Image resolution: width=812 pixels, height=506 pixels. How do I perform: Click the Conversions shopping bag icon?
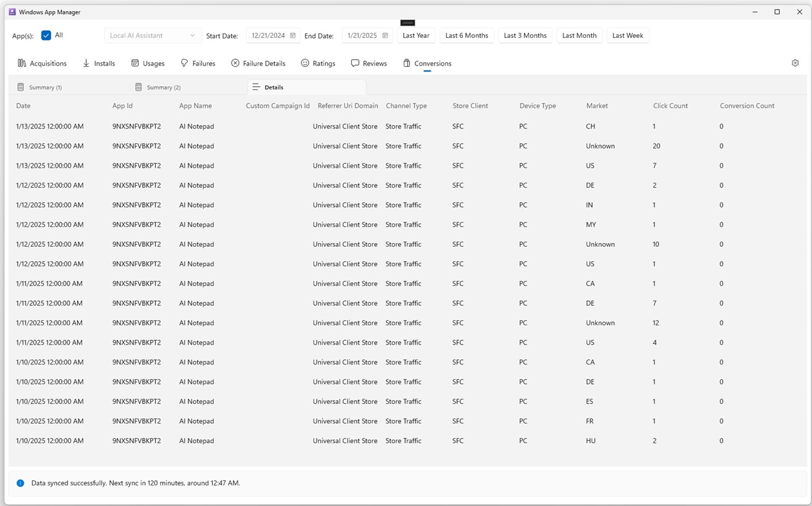[x=407, y=63]
